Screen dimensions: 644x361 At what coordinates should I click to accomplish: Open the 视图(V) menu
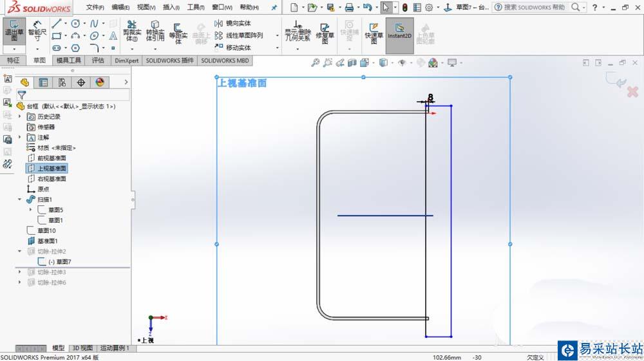146,7
